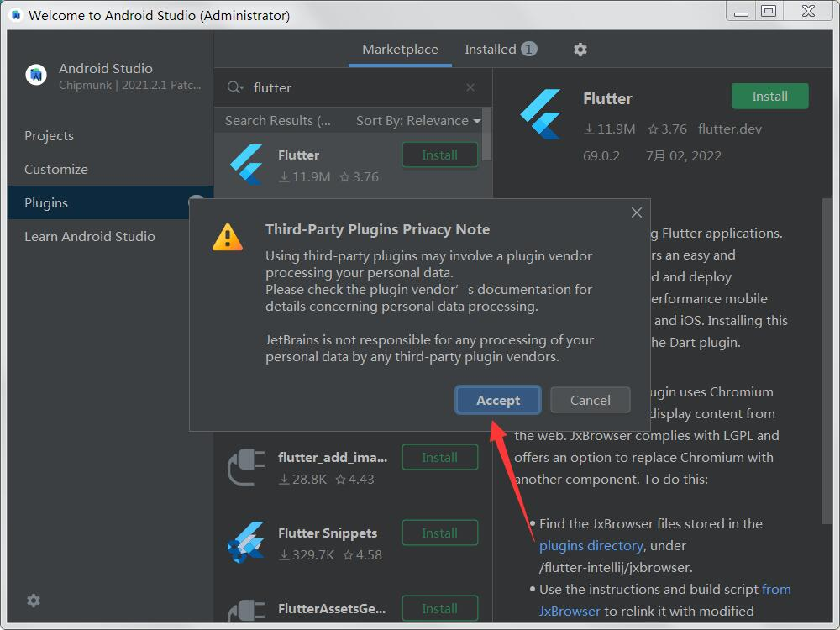Install Flutter from the details pane

point(769,97)
